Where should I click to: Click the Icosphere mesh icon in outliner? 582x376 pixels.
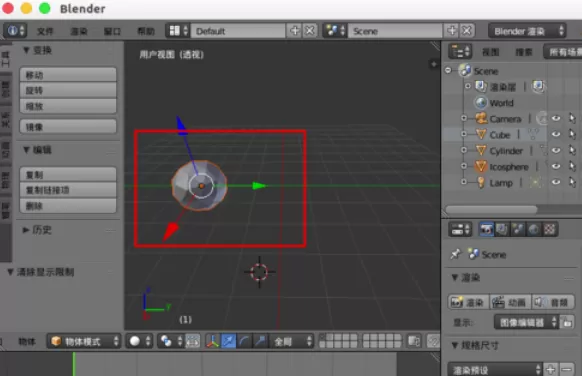click(481, 166)
